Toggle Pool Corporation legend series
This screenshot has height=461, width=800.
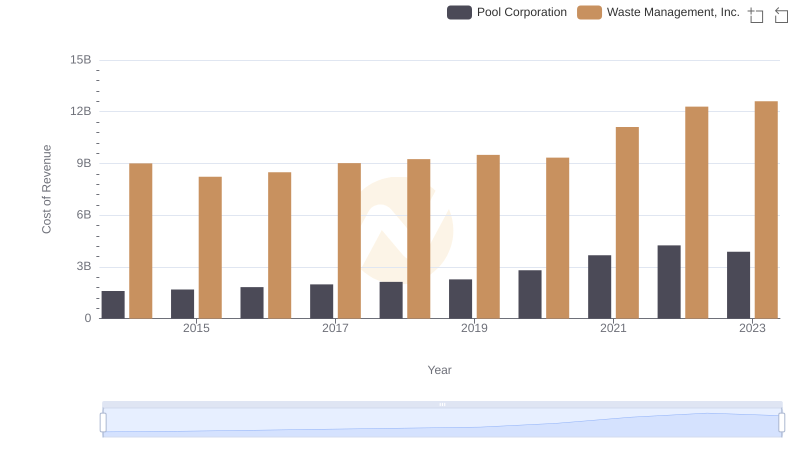coord(507,12)
